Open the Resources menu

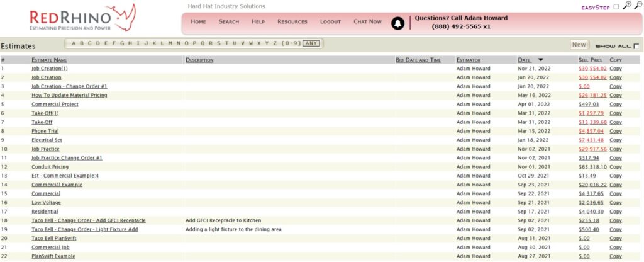point(292,21)
